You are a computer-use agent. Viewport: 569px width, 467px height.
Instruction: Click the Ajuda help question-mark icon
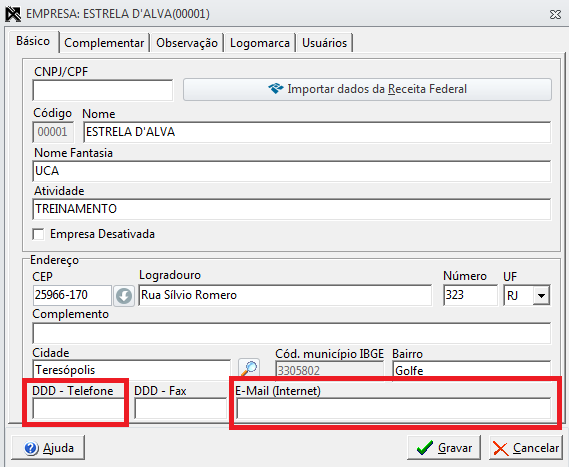(31, 448)
